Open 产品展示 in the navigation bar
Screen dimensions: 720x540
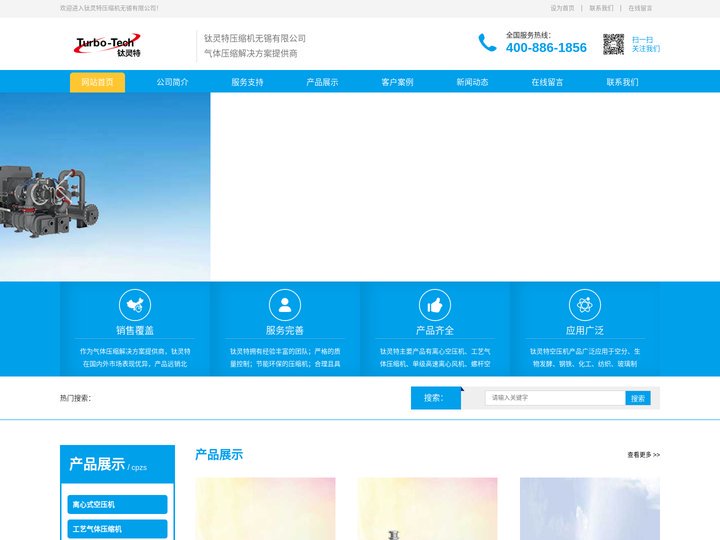point(322,82)
